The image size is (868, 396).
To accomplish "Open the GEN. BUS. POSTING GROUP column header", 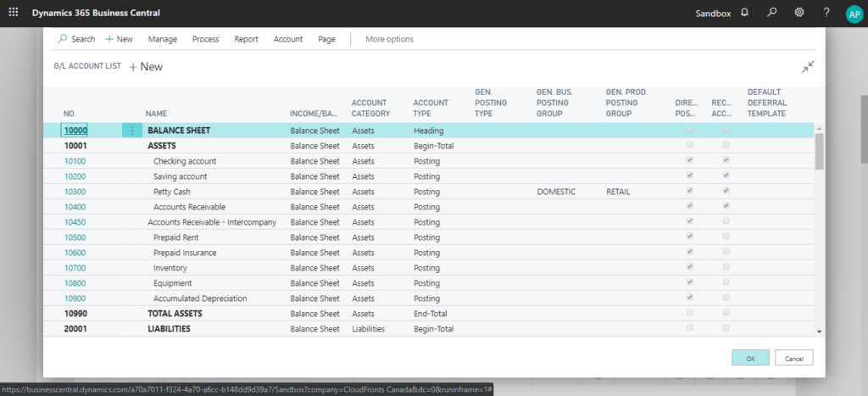I will click(x=554, y=103).
